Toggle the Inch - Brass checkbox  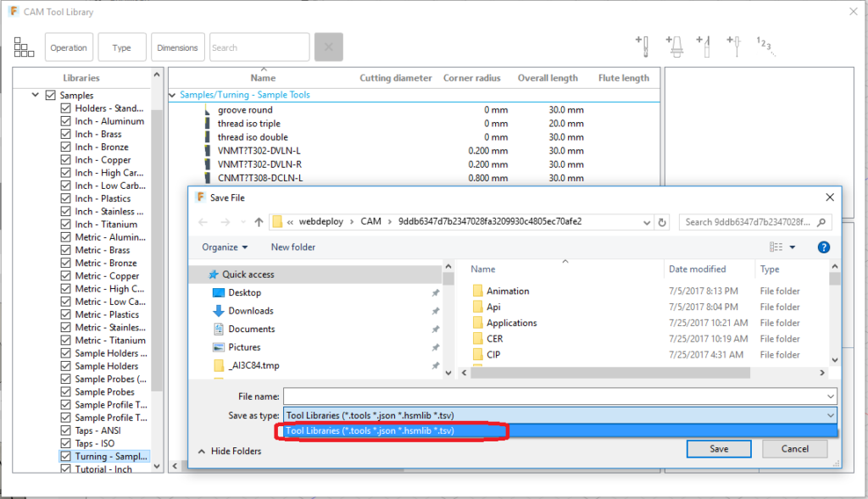65,134
